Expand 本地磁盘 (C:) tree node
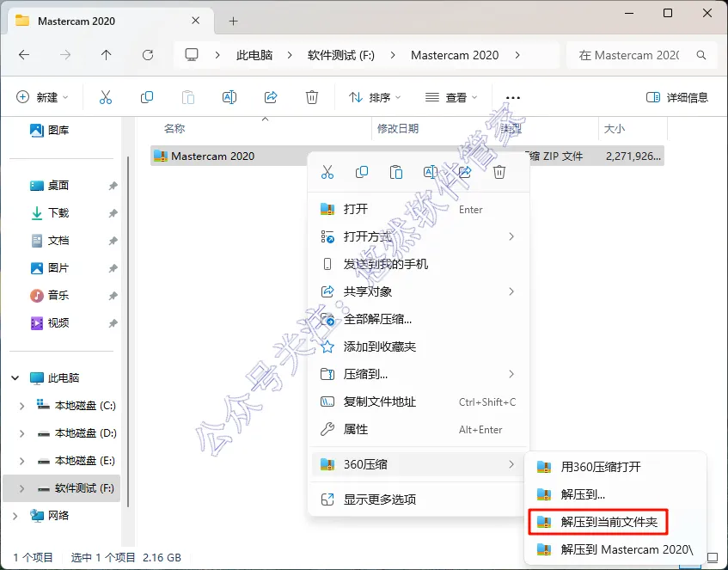The width and height of the screenshot is (728, 570). [x=21, y=406]
